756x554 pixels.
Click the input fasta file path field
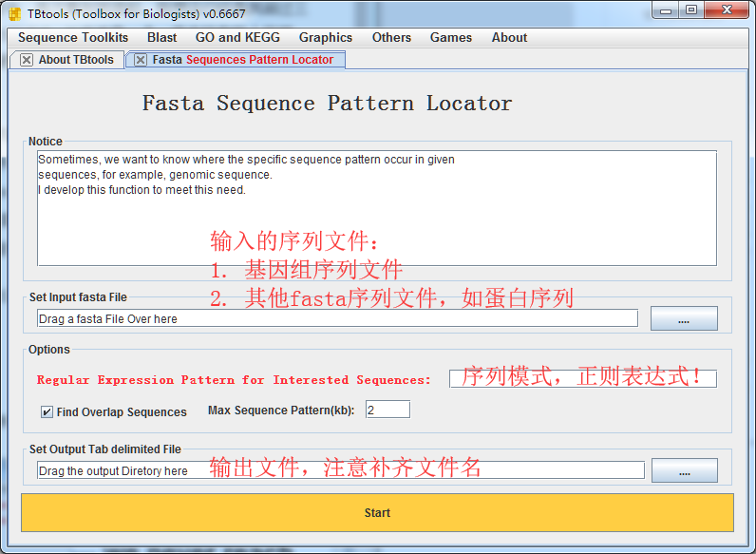click(x=337, y=318)
